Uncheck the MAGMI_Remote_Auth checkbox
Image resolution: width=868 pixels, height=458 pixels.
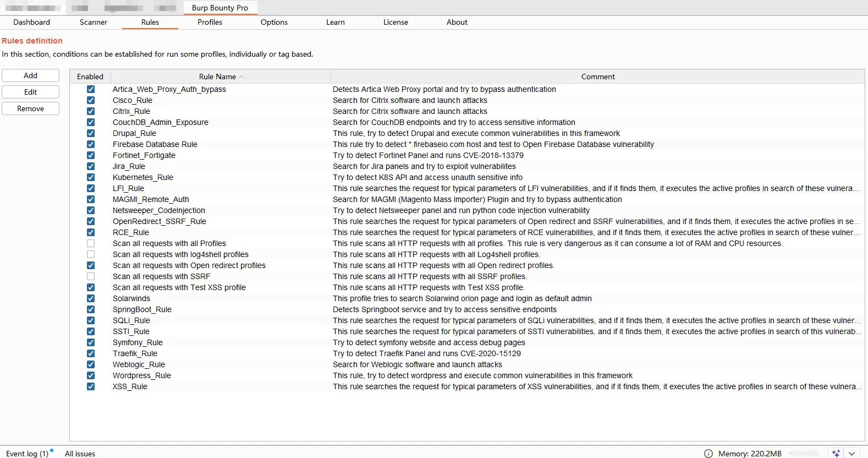click(91, 199)
